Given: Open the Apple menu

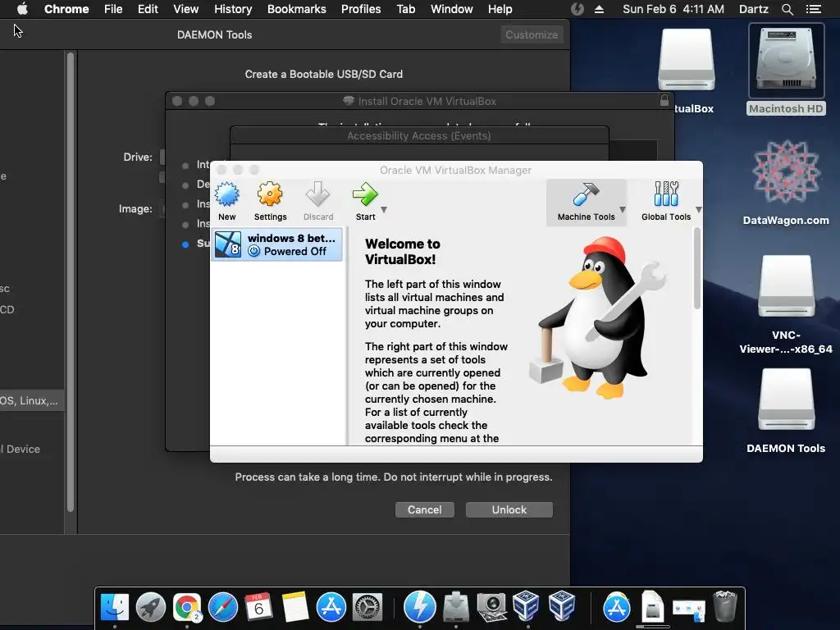Looking at the screenshot, I should pos(22,9).
